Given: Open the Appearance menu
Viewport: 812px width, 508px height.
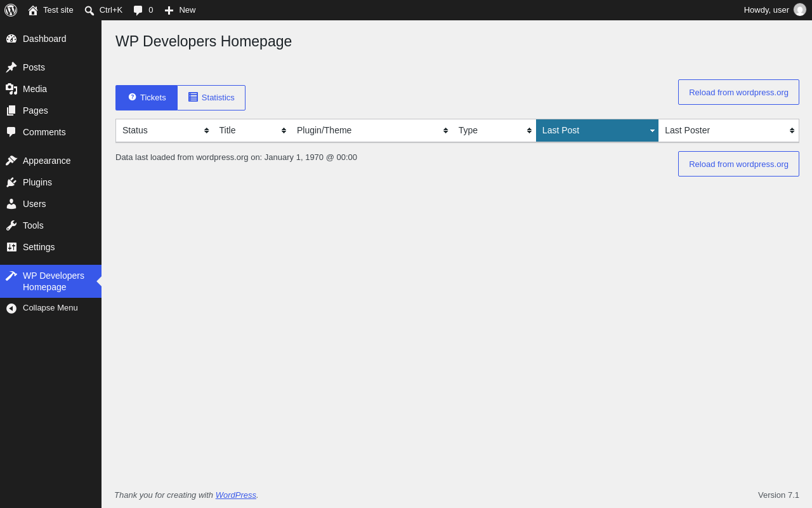Looking at the screenshot, I should (51, 161).
